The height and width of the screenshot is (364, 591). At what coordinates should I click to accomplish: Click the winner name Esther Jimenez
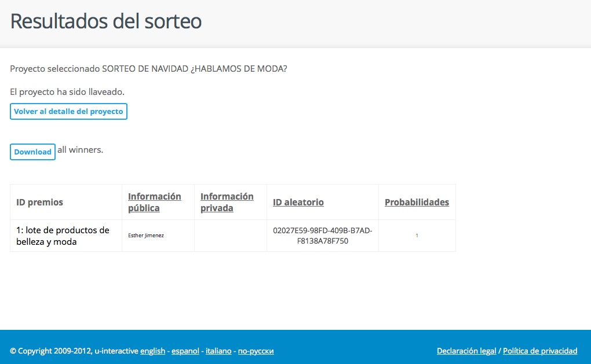pyautogui.click(x=146, y=236)
